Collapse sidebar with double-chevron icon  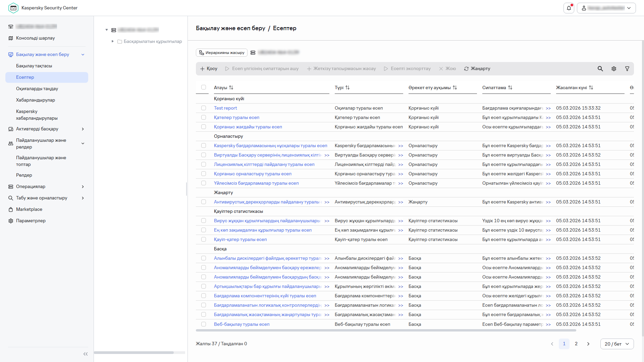coord(86,354)
